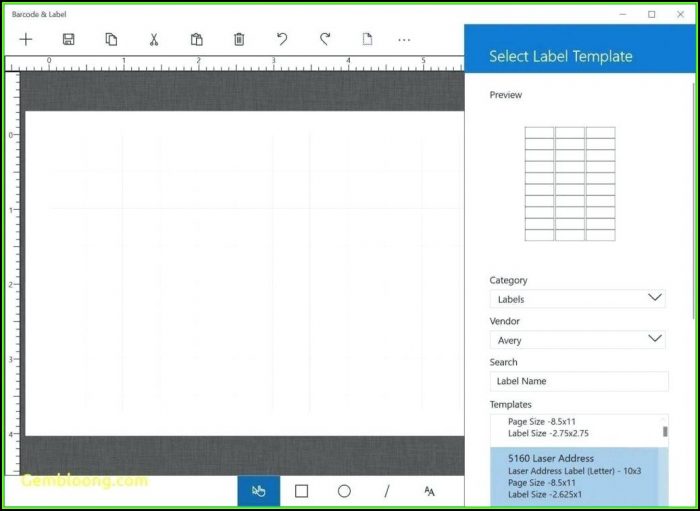Viewport: 700px width, 511px height.
Task: Save the label with the floppy disk icon
Action: pyautogui.click(x=68, y=39)
